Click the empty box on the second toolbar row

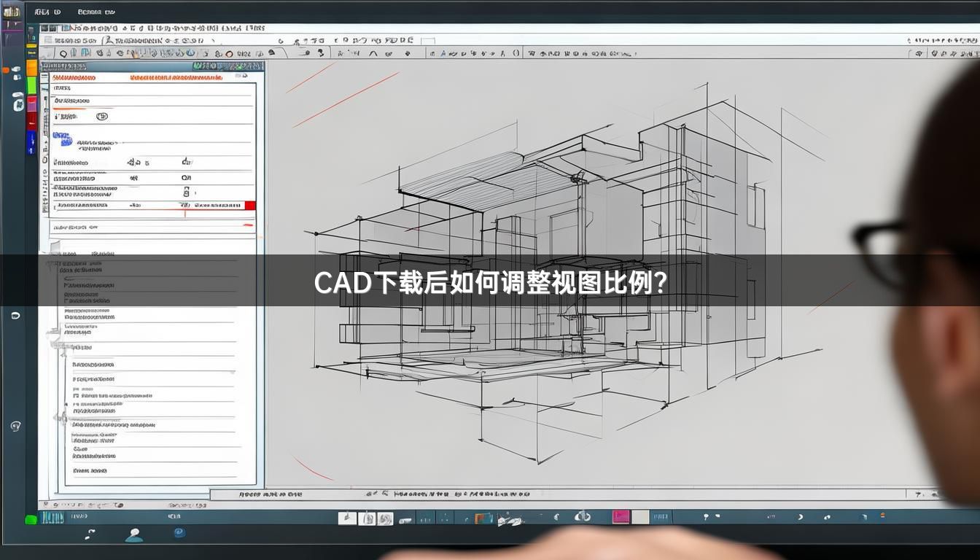[x=428, y=42]
